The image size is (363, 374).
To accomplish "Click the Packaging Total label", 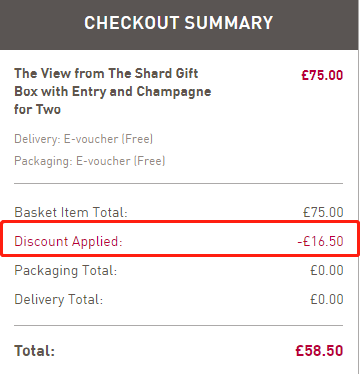I will tap(66, 271).
